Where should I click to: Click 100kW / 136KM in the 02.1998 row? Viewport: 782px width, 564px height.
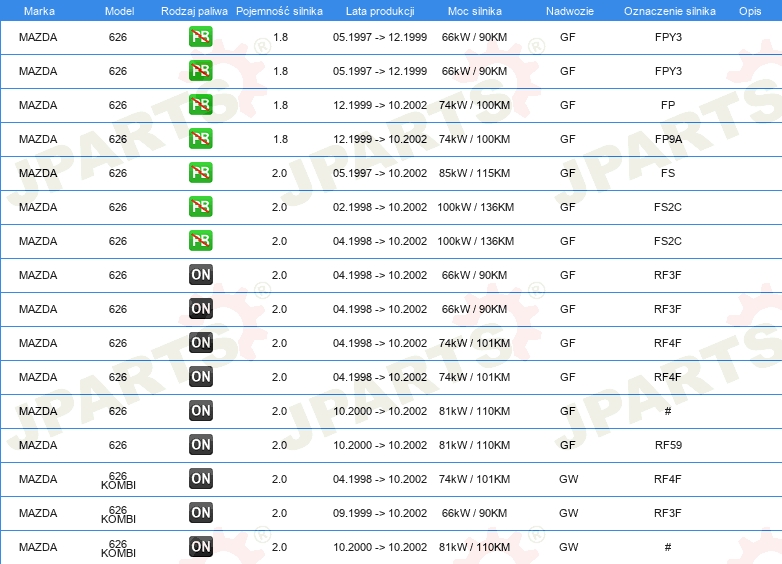point(475,207)
